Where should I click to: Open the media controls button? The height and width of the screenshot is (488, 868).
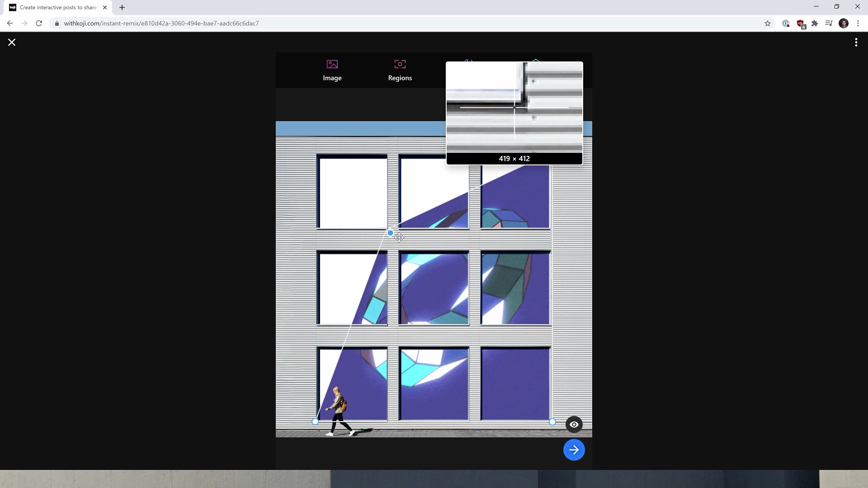829,23
